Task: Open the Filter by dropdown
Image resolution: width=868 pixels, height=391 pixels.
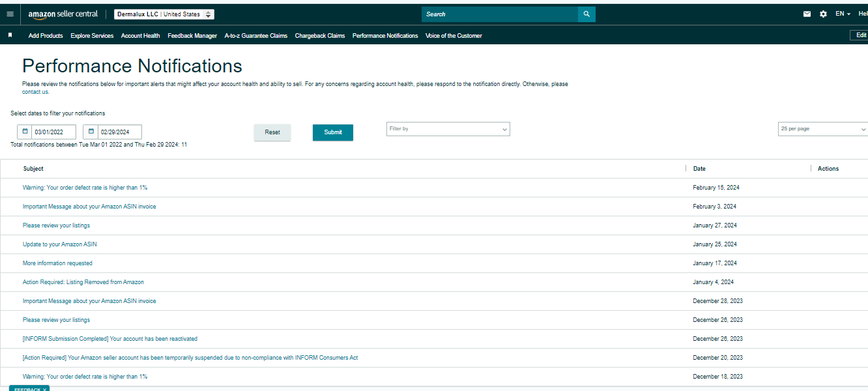Action: pyautogui.click(x=448, y=129)
